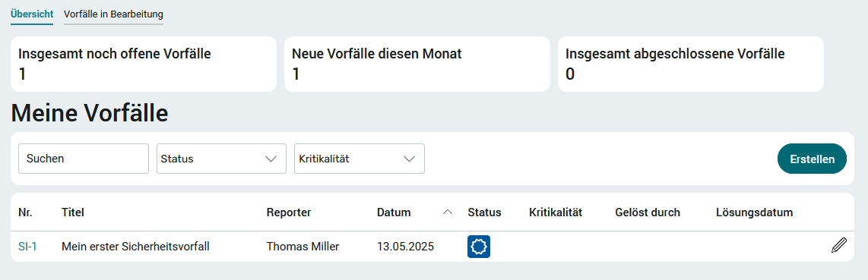This screenshot has width=868, height=280.
Task: Click the pencil edit icon for SI-1
Action: (x=838, y=245)
